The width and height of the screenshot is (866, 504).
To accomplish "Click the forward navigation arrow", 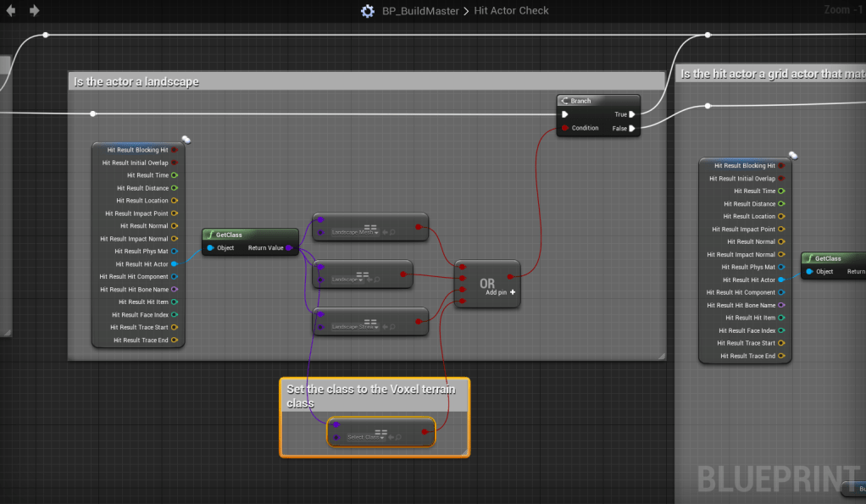I will pos(35,11).
